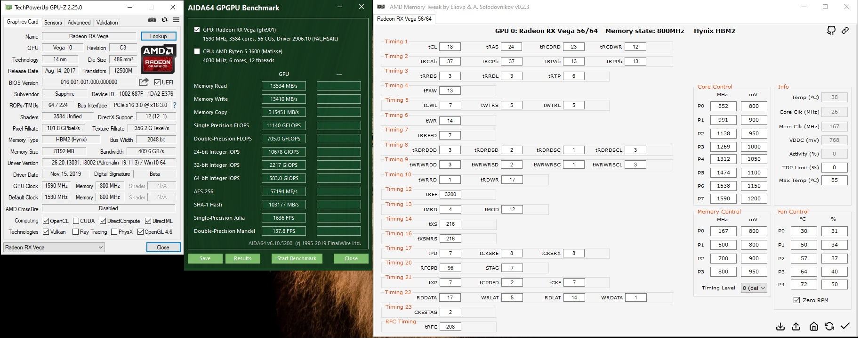Switch to the Advanced tab

coord(79,22)
